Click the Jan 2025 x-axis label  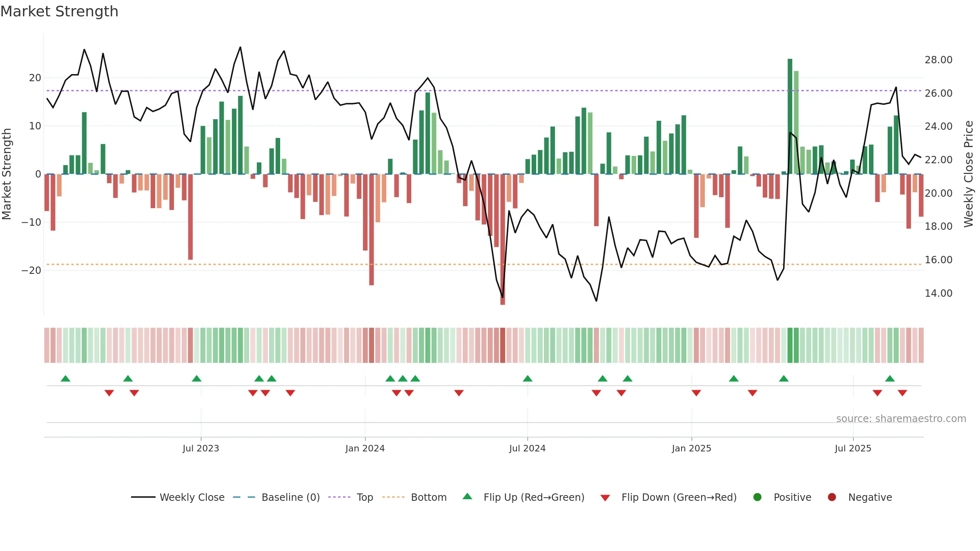(x=692, y=448)
